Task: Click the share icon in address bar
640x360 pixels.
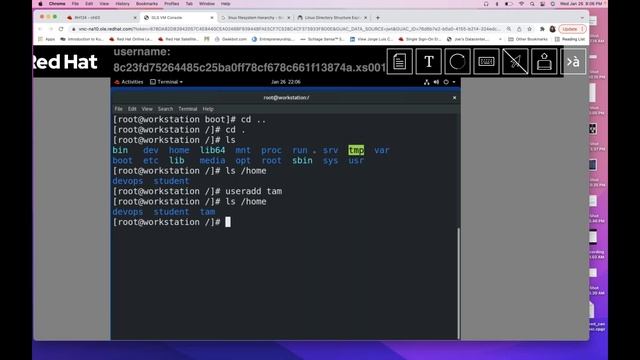Action: click(519, 29)
